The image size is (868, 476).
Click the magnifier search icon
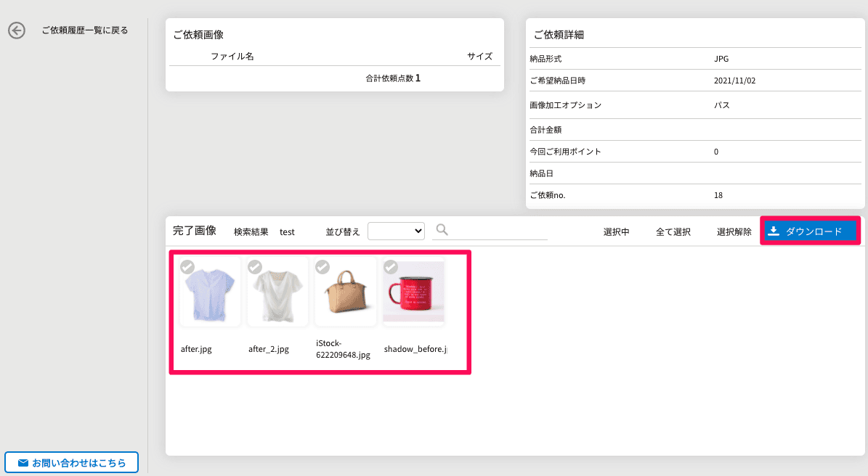[x=442, y=229]
